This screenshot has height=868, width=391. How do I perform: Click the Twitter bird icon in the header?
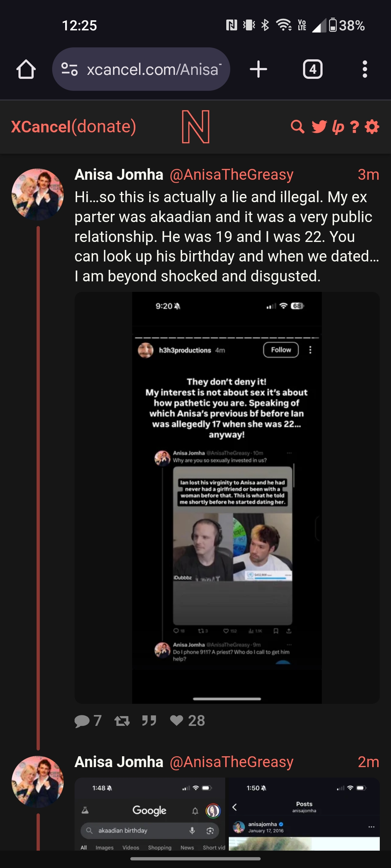point(319,127)
